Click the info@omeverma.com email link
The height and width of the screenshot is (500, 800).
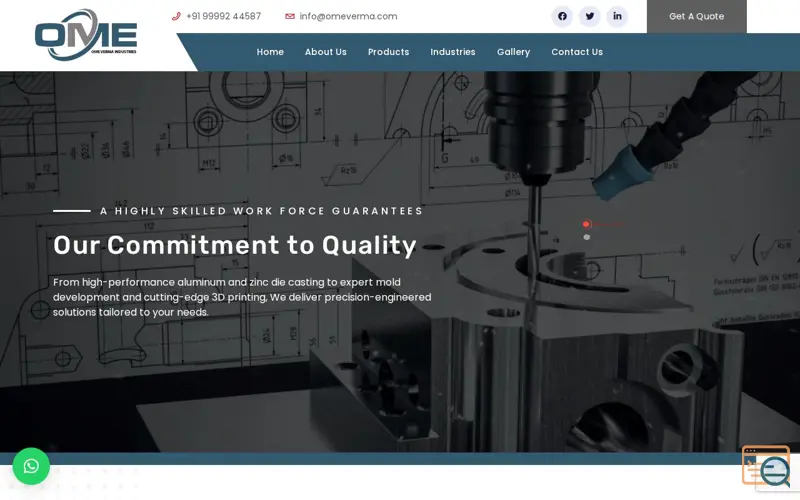[x=348, y=16]
